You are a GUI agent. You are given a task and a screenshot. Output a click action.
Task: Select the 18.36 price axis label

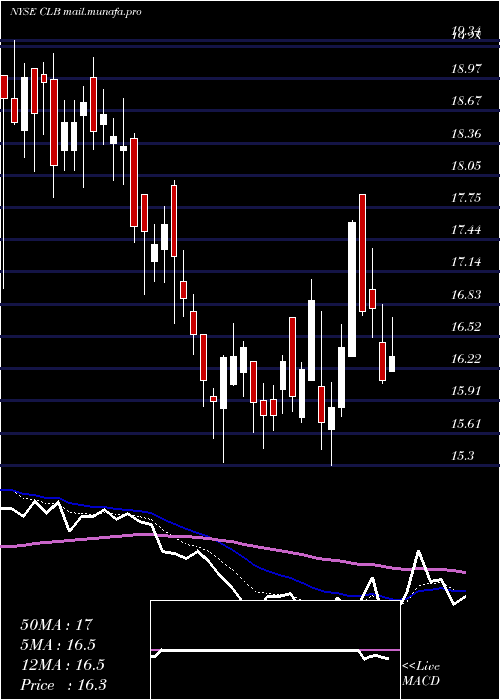point(467,133)
